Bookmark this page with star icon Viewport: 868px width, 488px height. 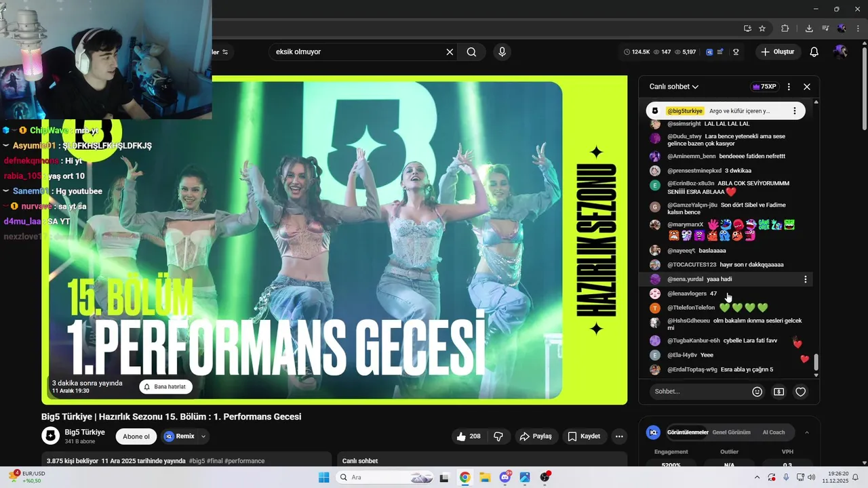point(762,28)
